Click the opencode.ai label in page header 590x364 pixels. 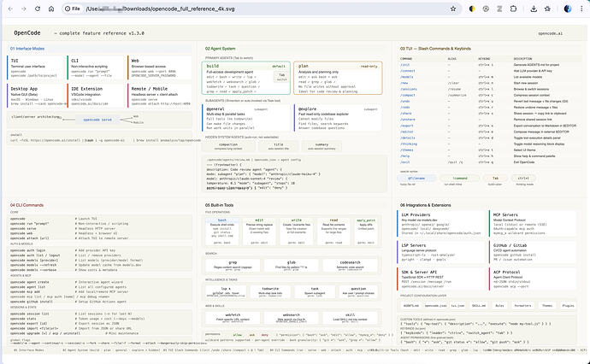click(x=550, y=33)
